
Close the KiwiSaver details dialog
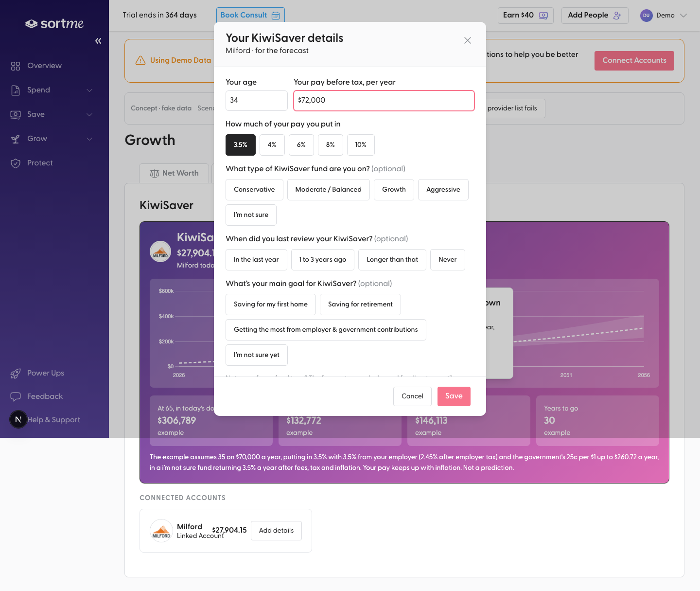pos(468,40)
